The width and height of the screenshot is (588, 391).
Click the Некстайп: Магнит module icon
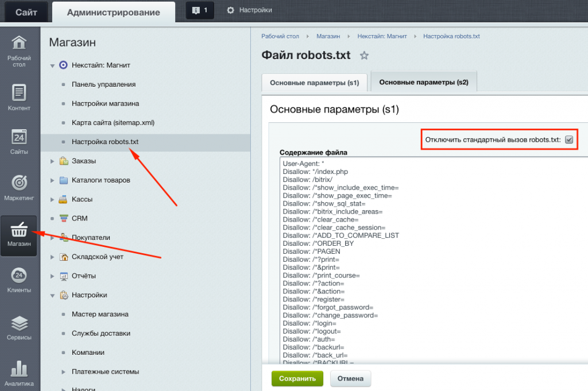63,65
